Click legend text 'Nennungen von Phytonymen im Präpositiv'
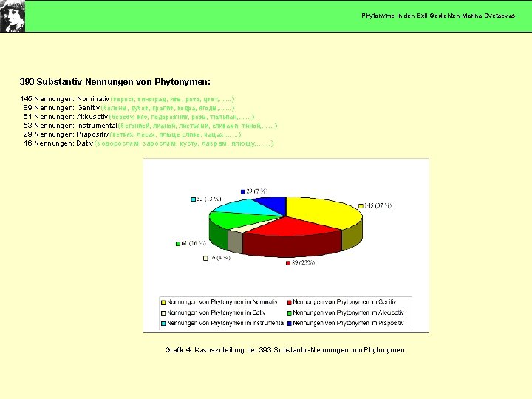 [349, 323]
